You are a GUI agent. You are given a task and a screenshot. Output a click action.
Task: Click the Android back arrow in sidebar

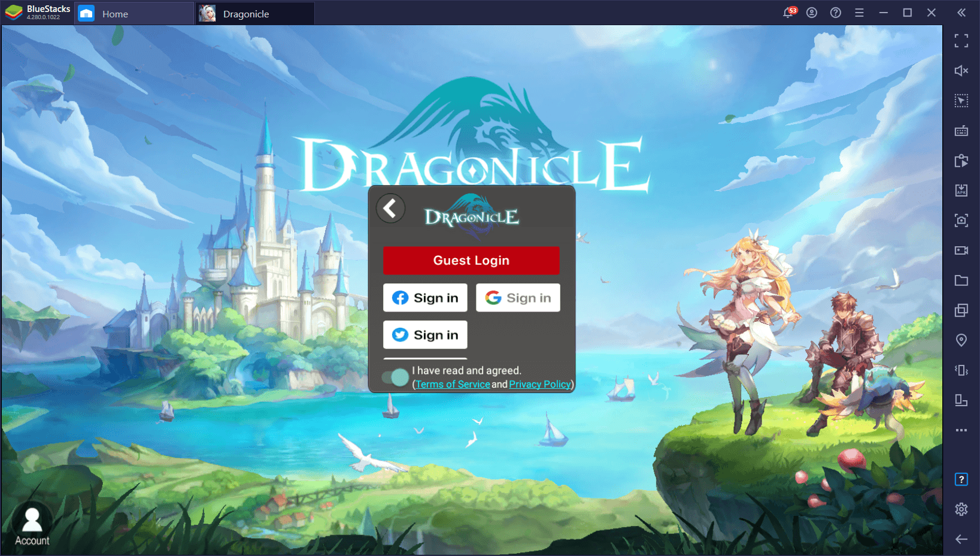coord(961,539)
